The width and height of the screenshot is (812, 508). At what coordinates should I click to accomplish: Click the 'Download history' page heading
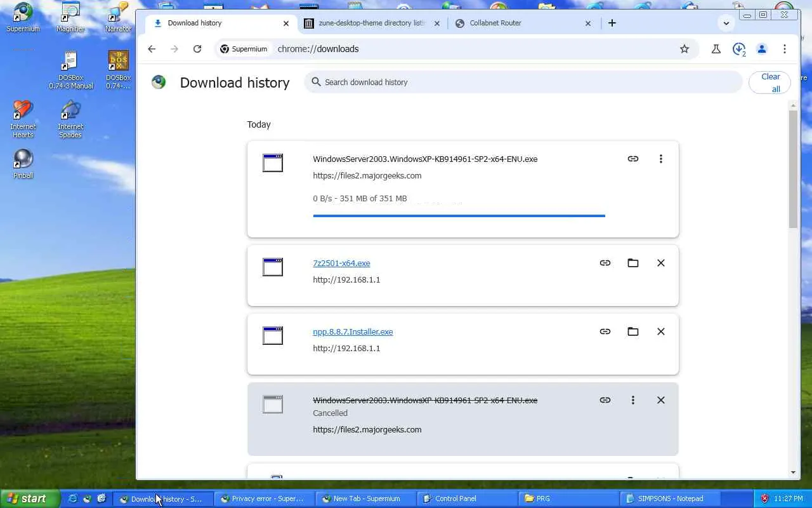tap(235, 83)
